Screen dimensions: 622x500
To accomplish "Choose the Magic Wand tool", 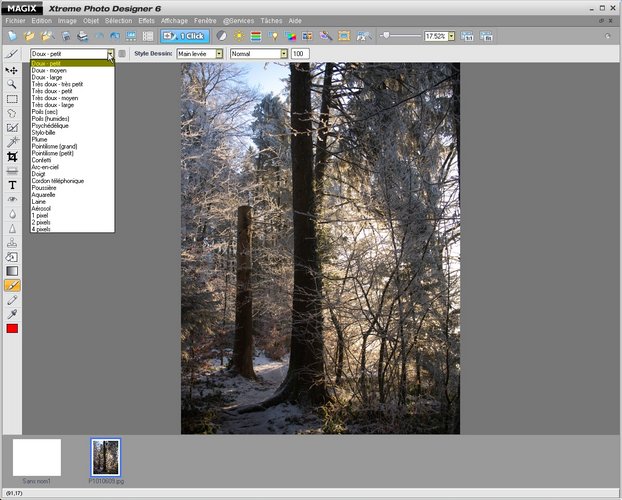I will coord(12,142).
